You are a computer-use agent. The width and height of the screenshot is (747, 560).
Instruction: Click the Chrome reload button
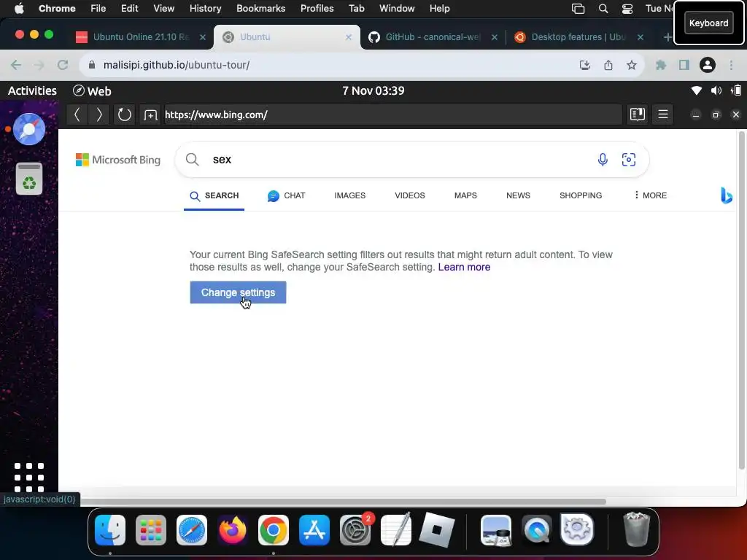pos(63,65)
